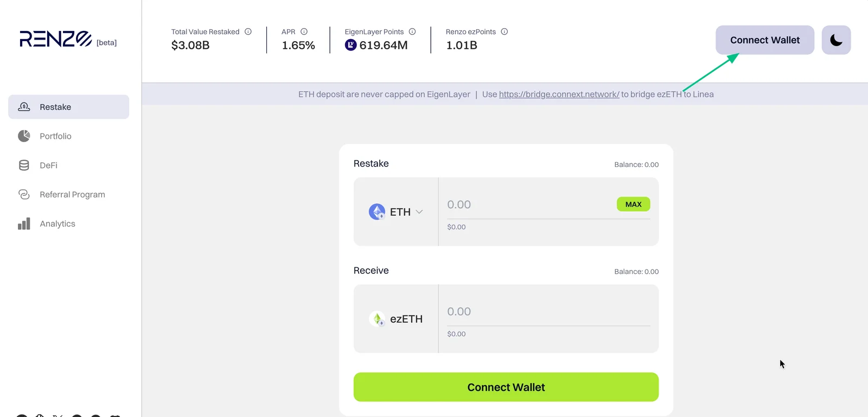The image size is (868, 417).
Task: Toggle dark mode with the moon icon
Action: 836,40
